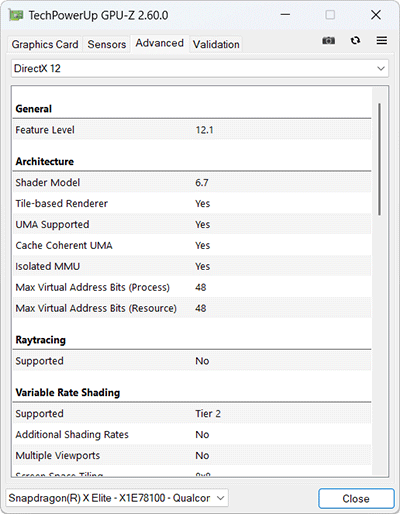This screenshot has height=514, width=400.
Task: Select the Advanced tab
Action: click(160, 43)
